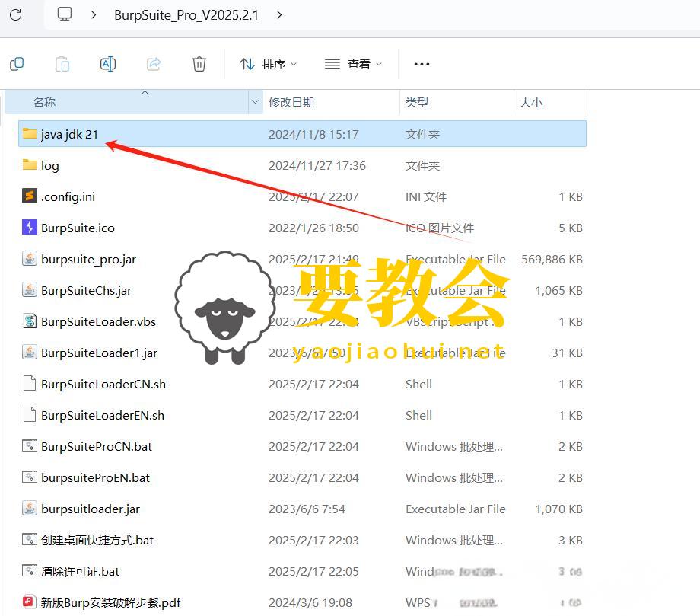Screen dimensions: 700x616
Task: Click the size value 31 KB
Action: pyautogui.click(x=567, y=353)
